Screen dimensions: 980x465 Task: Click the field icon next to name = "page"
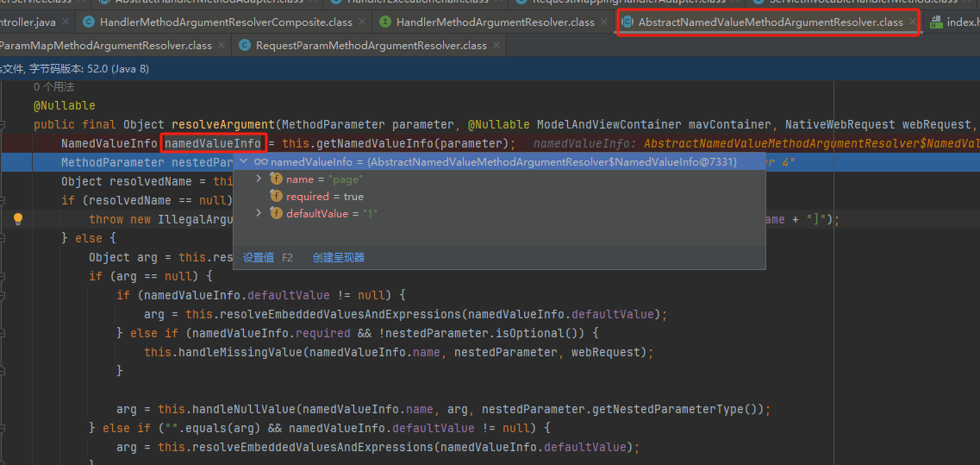pos(277,179)
